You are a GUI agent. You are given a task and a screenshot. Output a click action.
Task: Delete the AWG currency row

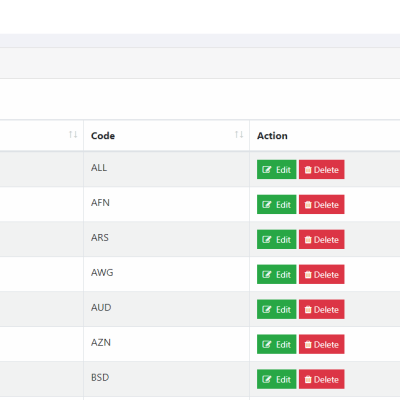pyautogui.click(x=322, y=274)
